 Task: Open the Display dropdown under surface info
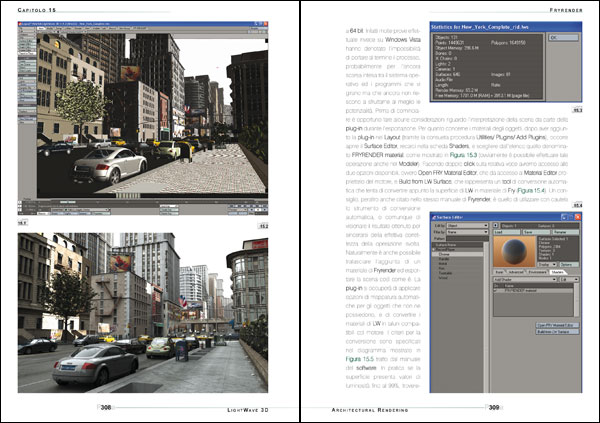point(547,265)
